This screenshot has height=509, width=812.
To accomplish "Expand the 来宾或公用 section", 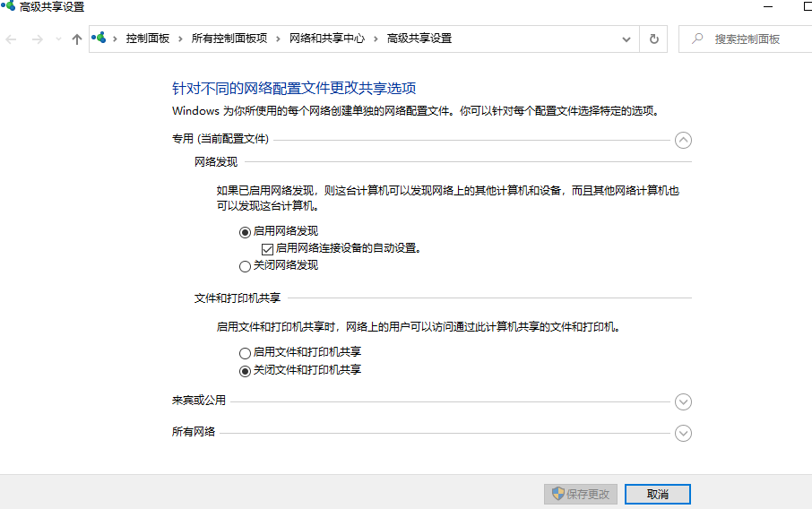I will (x=683, y=402).
